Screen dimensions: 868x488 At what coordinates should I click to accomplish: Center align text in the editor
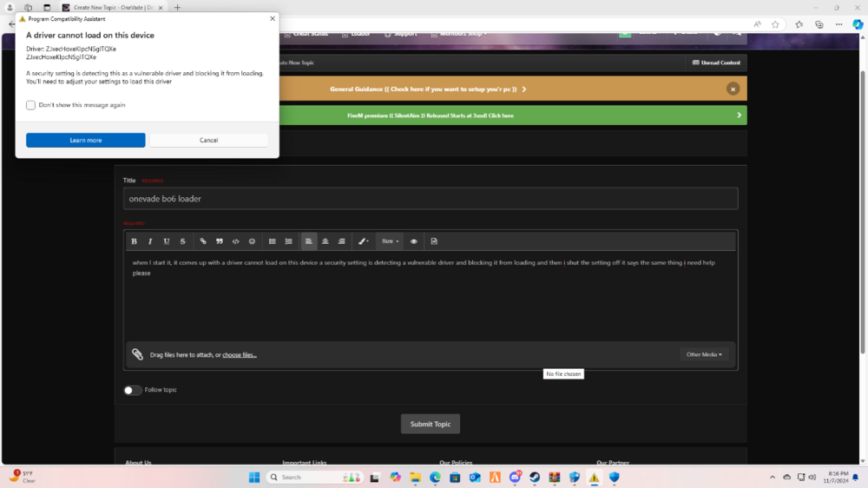[x=325, y=241]
